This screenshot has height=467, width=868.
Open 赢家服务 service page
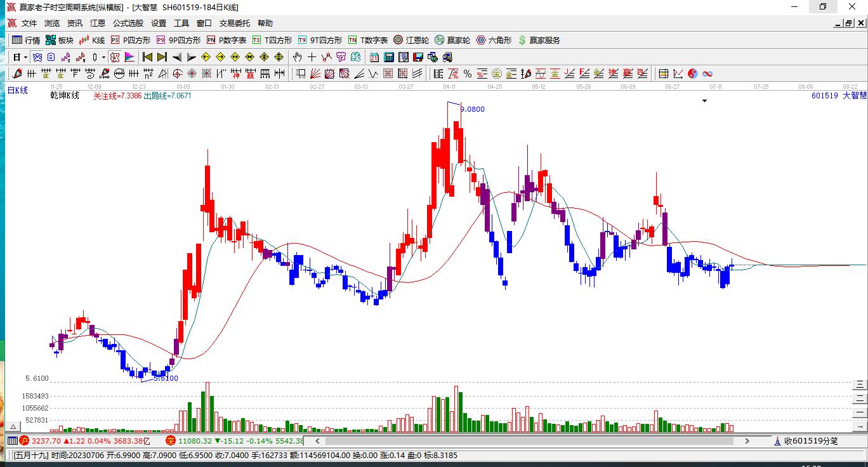pos(539,40)
